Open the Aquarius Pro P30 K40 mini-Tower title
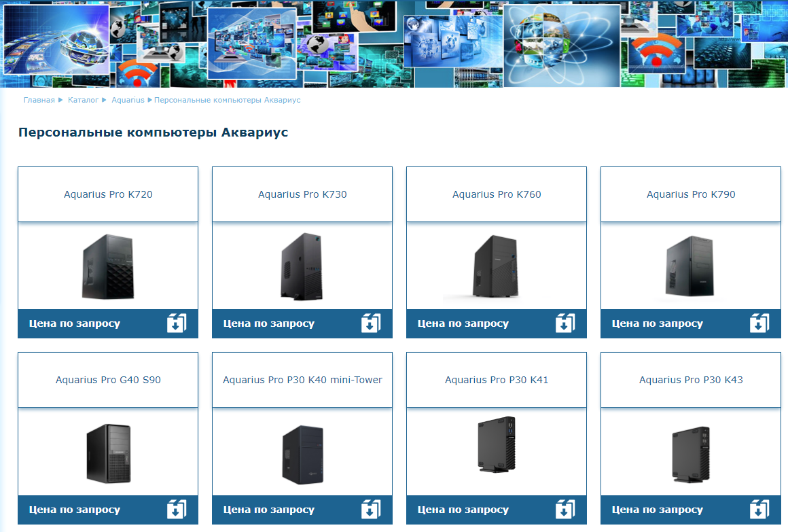Viewport: 788px width, 532px height. (x=302, y=380)
